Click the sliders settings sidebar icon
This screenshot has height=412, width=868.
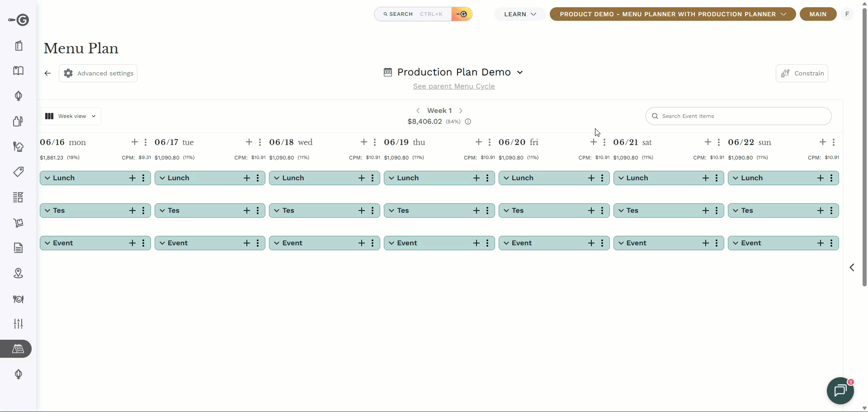(19, 324)
